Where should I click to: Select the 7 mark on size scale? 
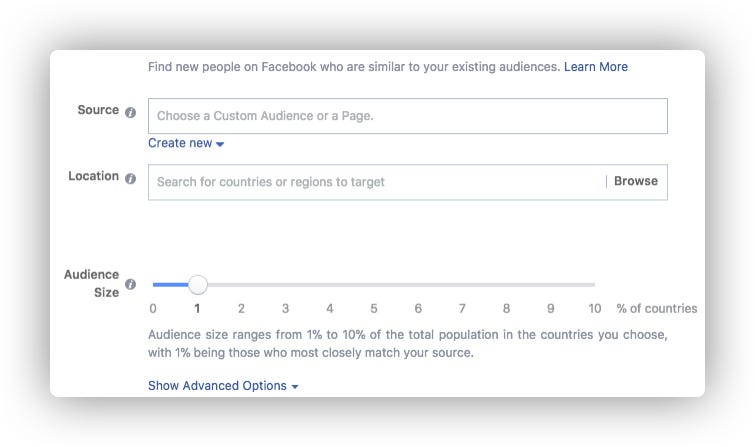click(462, 308)
